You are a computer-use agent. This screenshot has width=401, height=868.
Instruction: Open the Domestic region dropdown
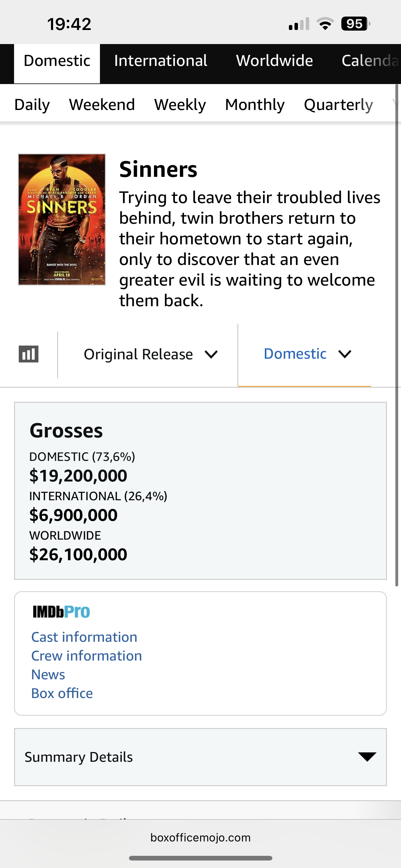307,354
